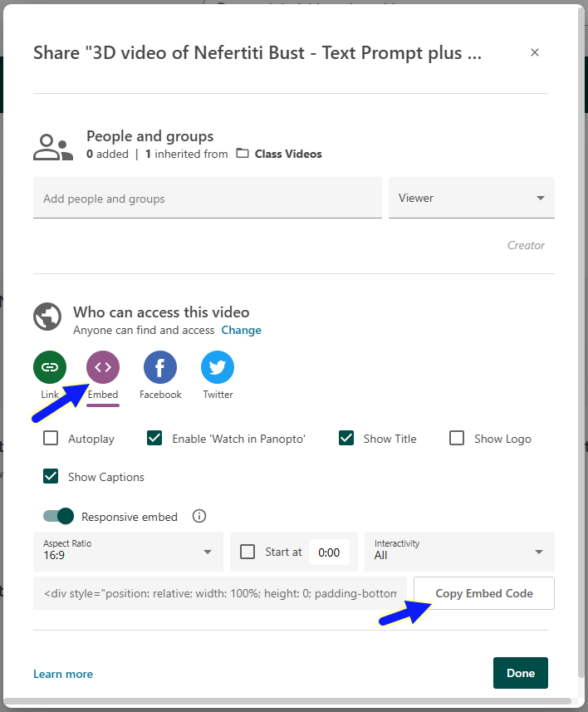Click the Link share icon
The image size is (588, 712).
(x=50, y=367)
